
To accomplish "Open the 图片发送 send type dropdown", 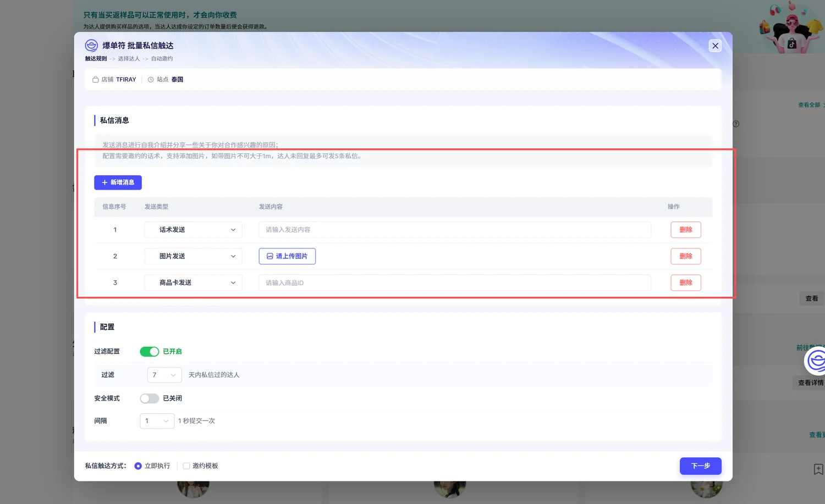I will point(193,256).
